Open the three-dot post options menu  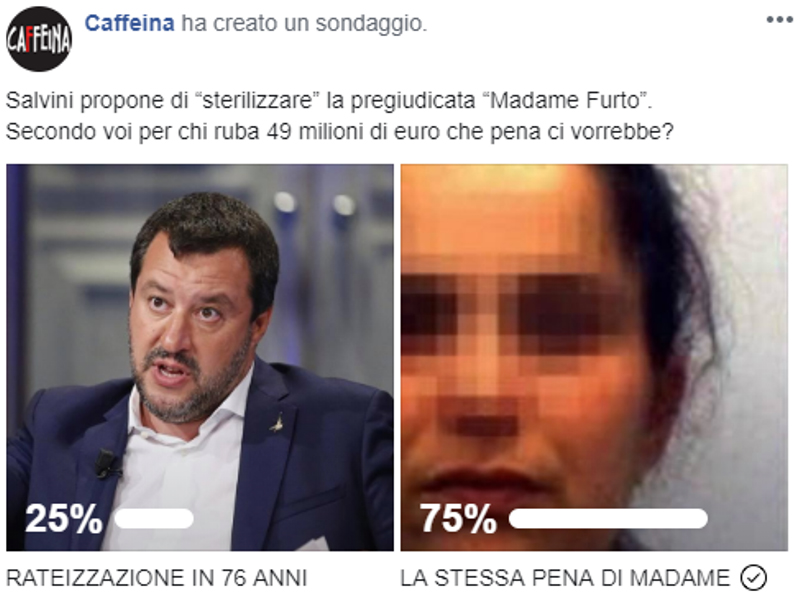click(x=779, y=20)
